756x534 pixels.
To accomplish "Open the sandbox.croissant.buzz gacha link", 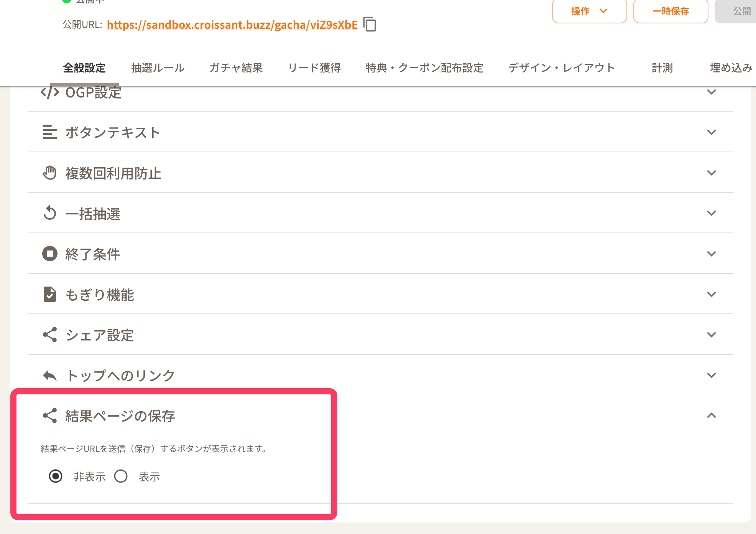I will [x=232, y=25].
